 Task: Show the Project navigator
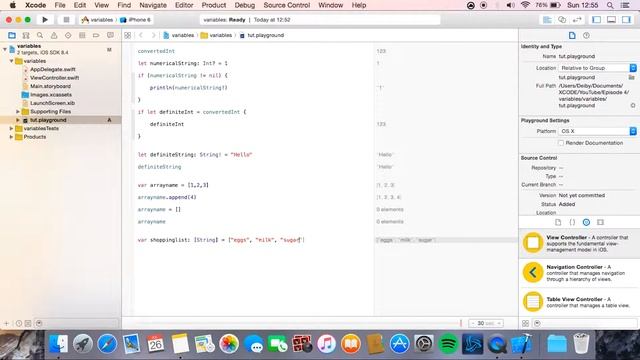12,36
